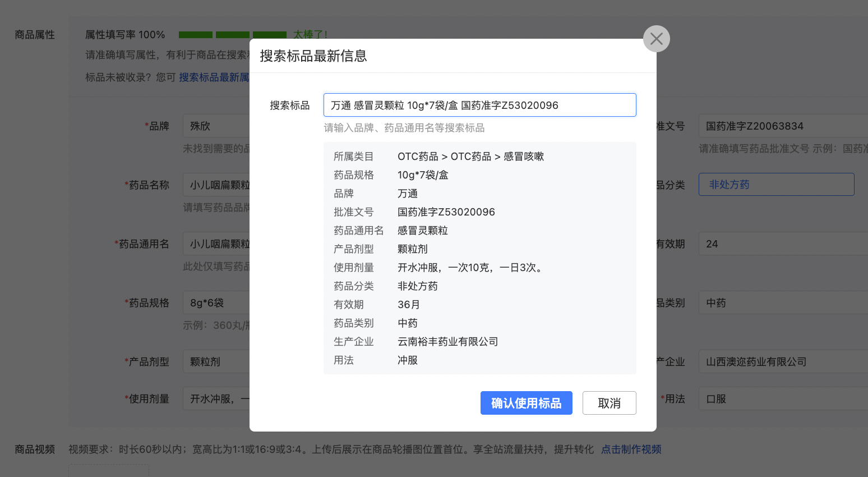Click the 使用剂量 field in the background form

pos(216,398)
